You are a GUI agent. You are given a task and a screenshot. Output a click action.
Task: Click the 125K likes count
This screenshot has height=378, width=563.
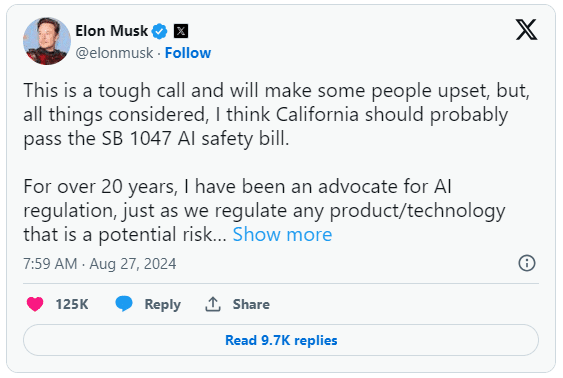point(72,304)
